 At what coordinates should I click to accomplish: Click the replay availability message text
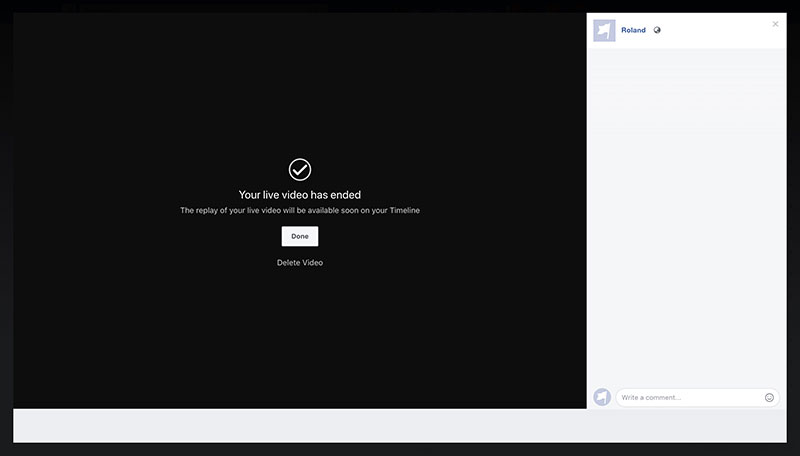click(299, 210)
